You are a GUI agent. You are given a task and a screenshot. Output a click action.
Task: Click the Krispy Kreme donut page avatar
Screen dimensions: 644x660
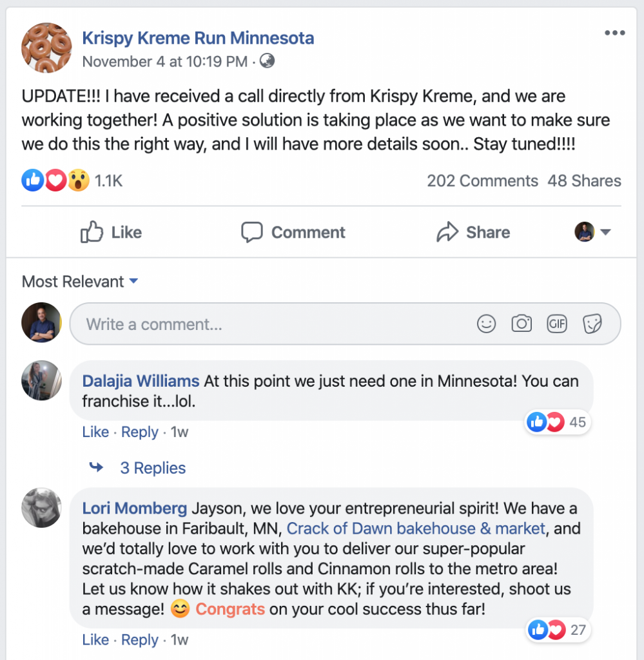point(46,48)
